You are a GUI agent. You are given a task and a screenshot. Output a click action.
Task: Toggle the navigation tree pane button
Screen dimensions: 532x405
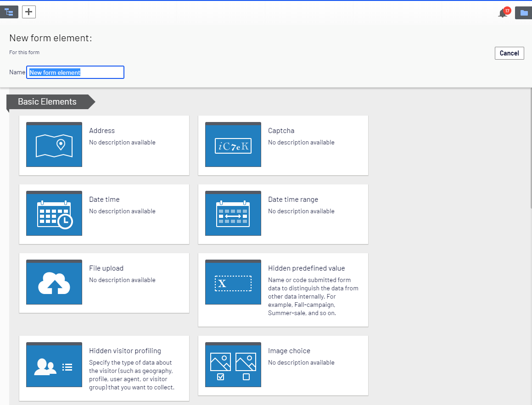coord(9,12)
